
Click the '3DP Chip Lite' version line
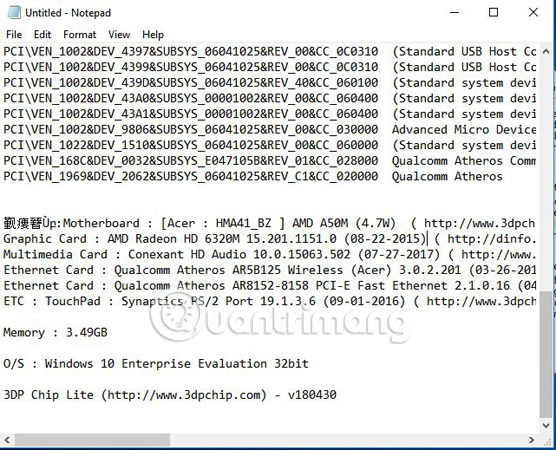coord(170,395)
